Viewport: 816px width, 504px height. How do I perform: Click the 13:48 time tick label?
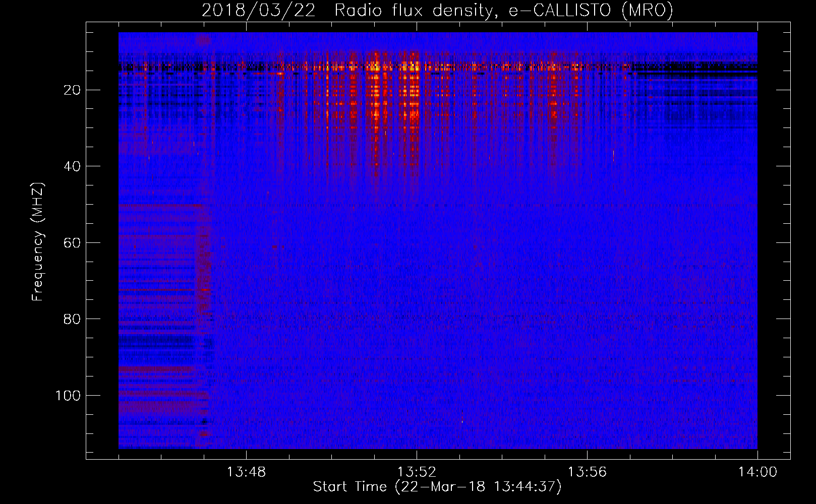click(246, 472)
